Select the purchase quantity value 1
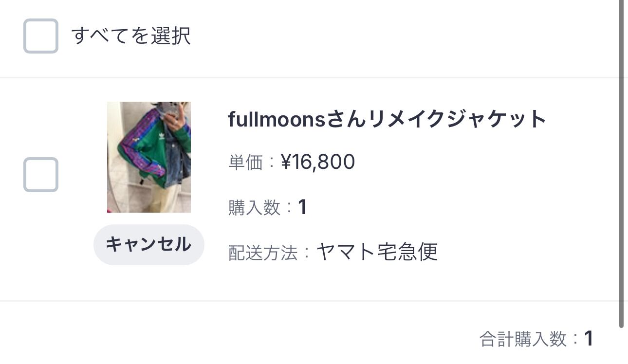Screen dimensions: 628x364 tap(302, 208)
